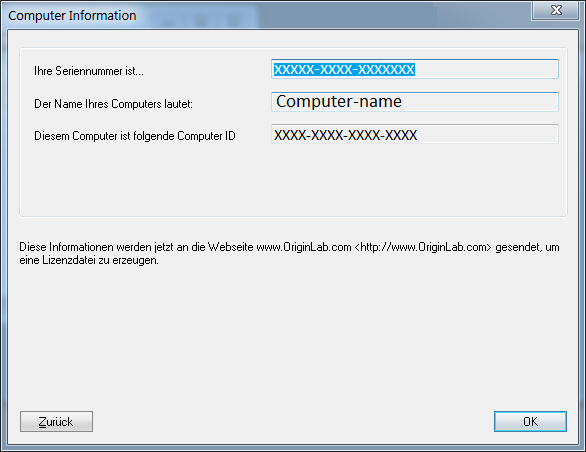This screenshot has width=586, height=452.
Task: Click the 'Der Name Ihres Computers lautet:' label
Action: (113, 104)
